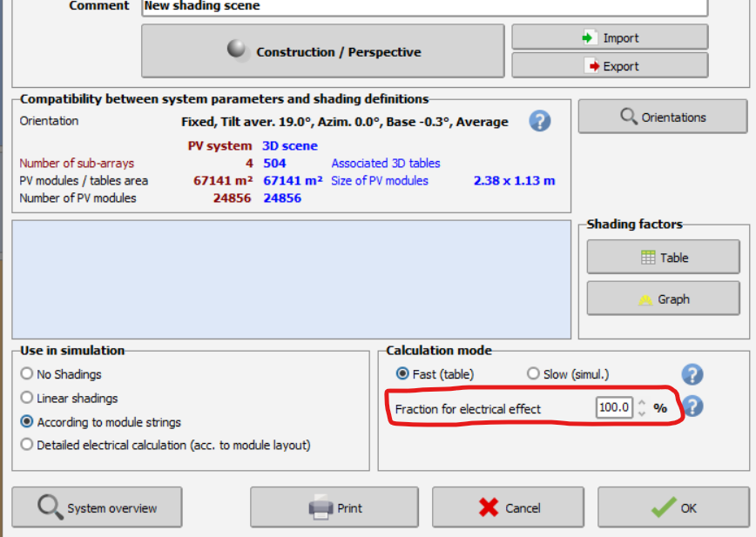Click help icon for Fraction for electrical effect
Screen dimensions: 756x537
coord(692,406)
